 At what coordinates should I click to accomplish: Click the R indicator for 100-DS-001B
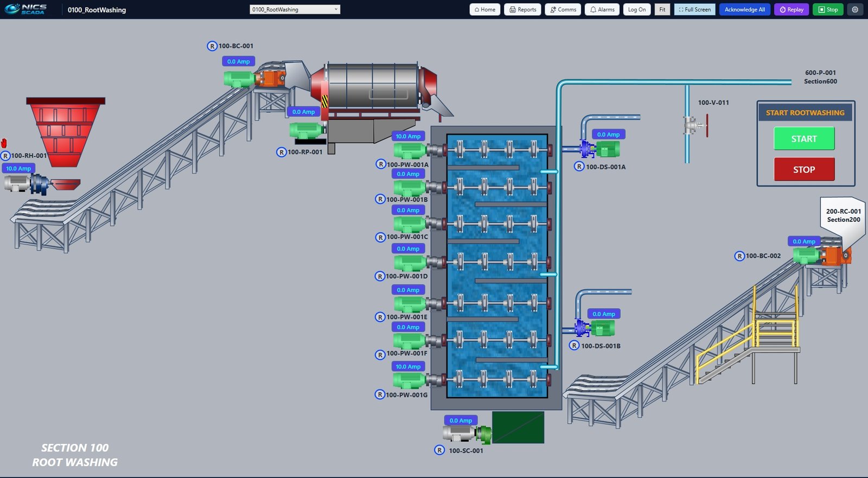[574, 345]
